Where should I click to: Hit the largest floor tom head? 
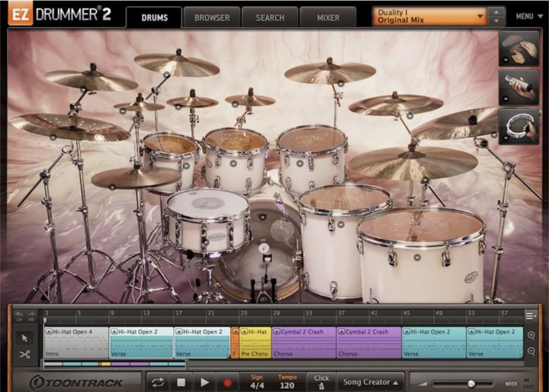click(x=421, y=226)
